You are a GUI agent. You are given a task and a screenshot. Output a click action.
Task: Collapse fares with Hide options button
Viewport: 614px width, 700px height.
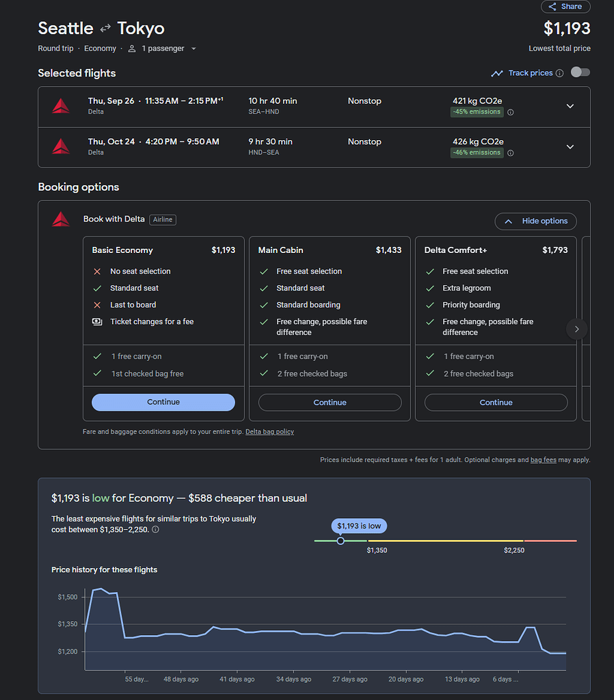coord(535,221)
